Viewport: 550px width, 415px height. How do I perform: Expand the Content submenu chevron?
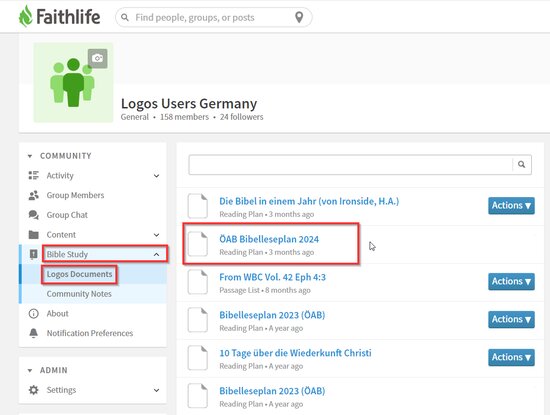click(156, 235)
